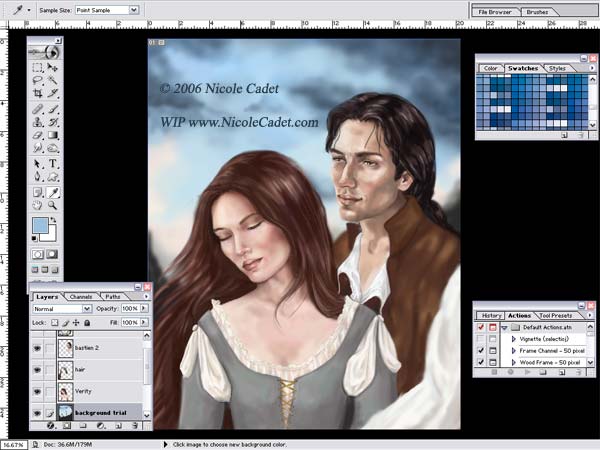Select the Notes tool
Viewport: 600px width, 450px height.
(38, 192)
